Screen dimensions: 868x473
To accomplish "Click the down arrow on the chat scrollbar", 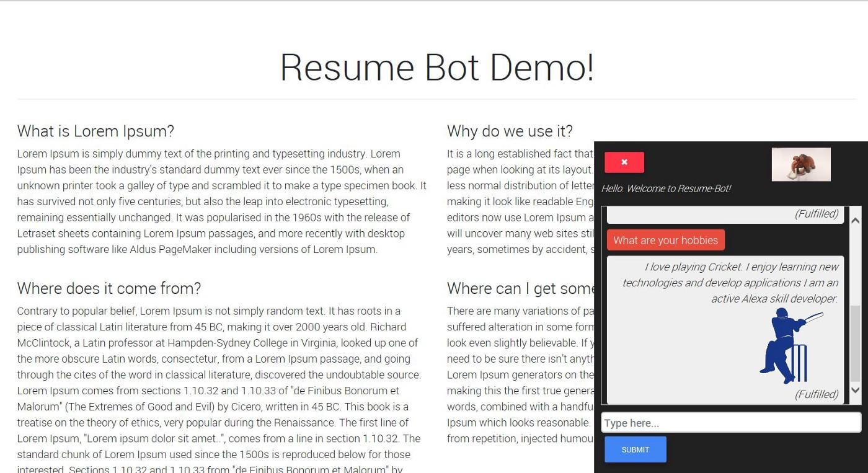I will [x=854, y=391].
